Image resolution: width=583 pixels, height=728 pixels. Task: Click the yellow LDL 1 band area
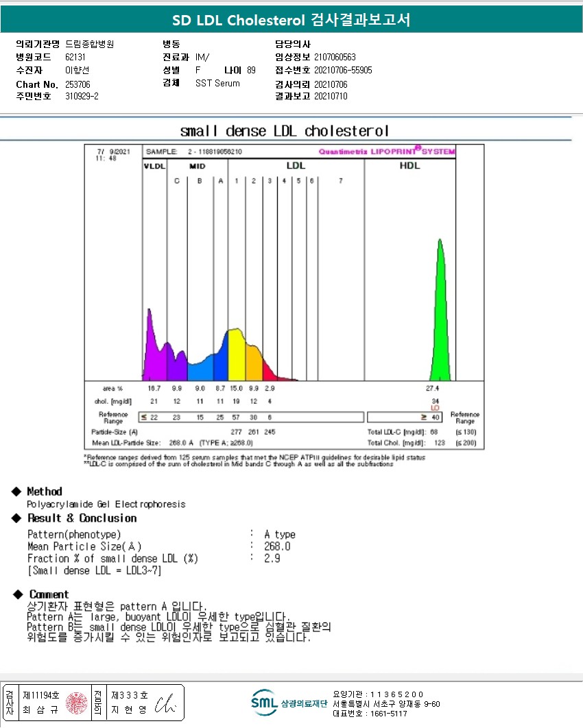237,354
